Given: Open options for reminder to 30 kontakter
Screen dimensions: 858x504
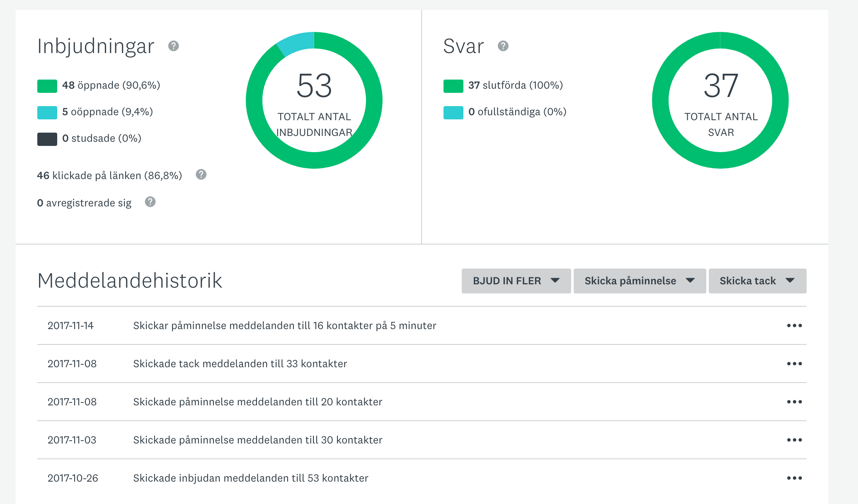Looking at the screenshot, I should point(794,440).
